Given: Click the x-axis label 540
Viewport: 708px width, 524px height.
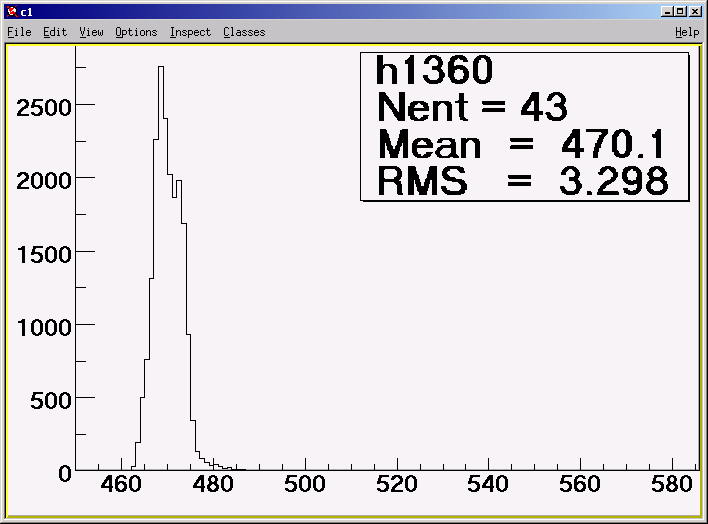Looking at the screenshot, I should (x=488, y=484).
